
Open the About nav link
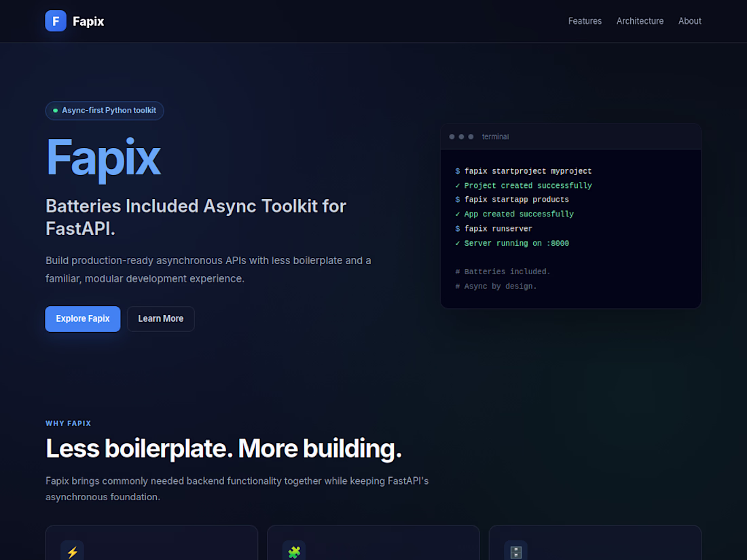(689, 21)
